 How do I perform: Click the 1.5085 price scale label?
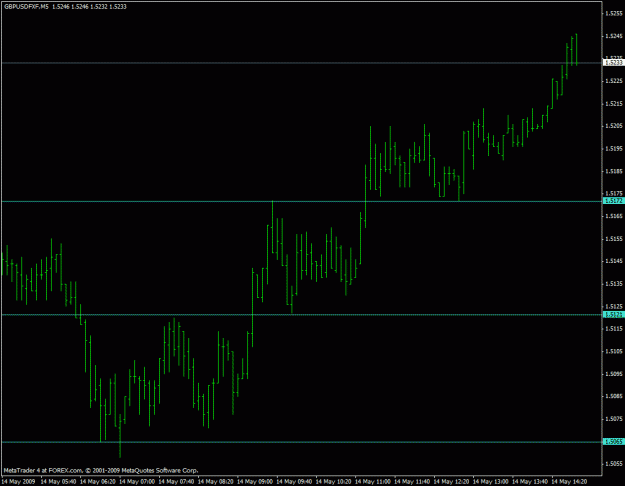[x=614, y=396]
